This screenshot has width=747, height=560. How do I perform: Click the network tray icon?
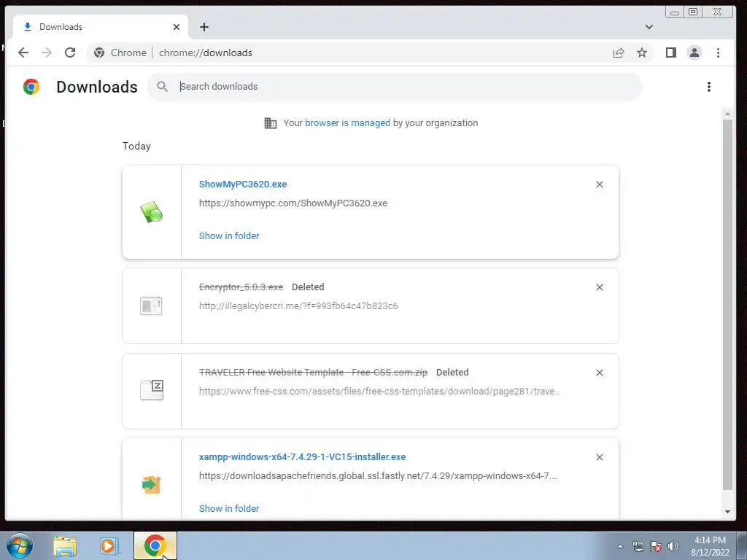click(638, 546)
